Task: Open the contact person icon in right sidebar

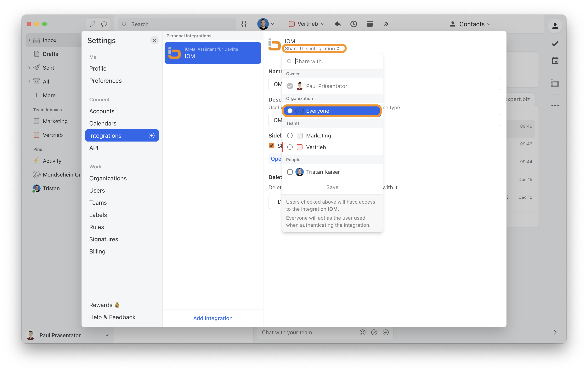Action: click(555, 26)
